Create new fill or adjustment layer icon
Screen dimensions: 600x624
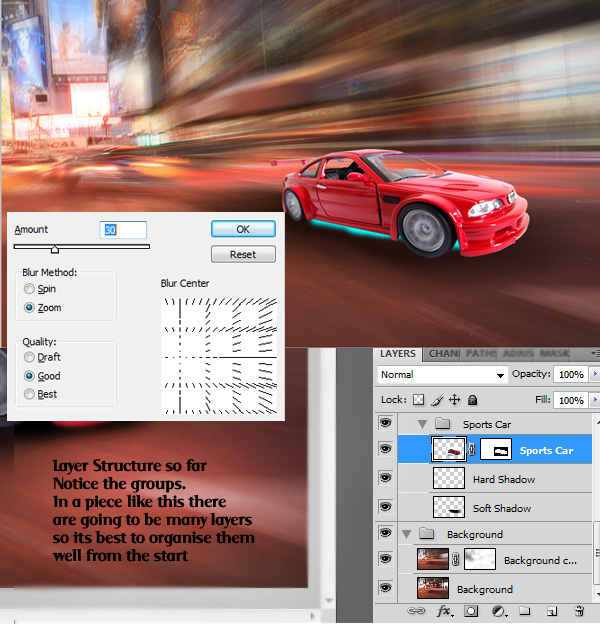[498, 610]
